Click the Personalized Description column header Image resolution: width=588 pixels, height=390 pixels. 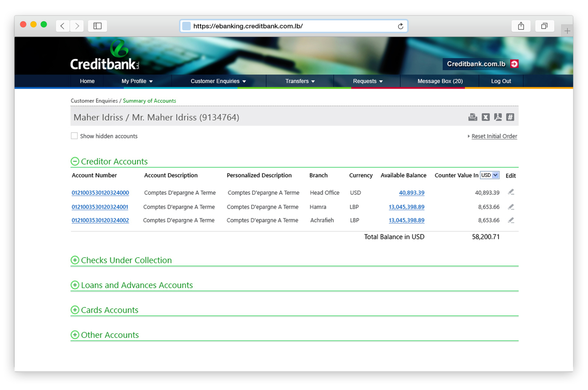[x=259, y=175]
